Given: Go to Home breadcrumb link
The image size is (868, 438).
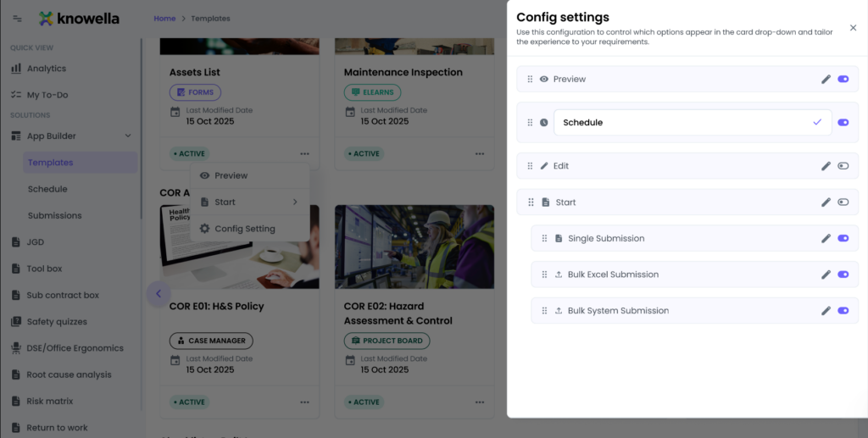Looking at the screenshot, I should (164, 19).
